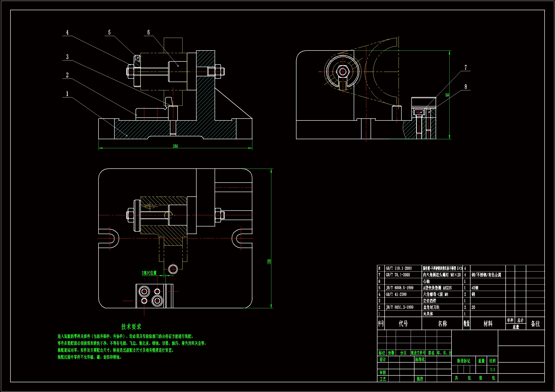This screenshot has height=392, width=555.
Task: Select the '2塞尺位置' annotation text
Action: pos(149,273)
